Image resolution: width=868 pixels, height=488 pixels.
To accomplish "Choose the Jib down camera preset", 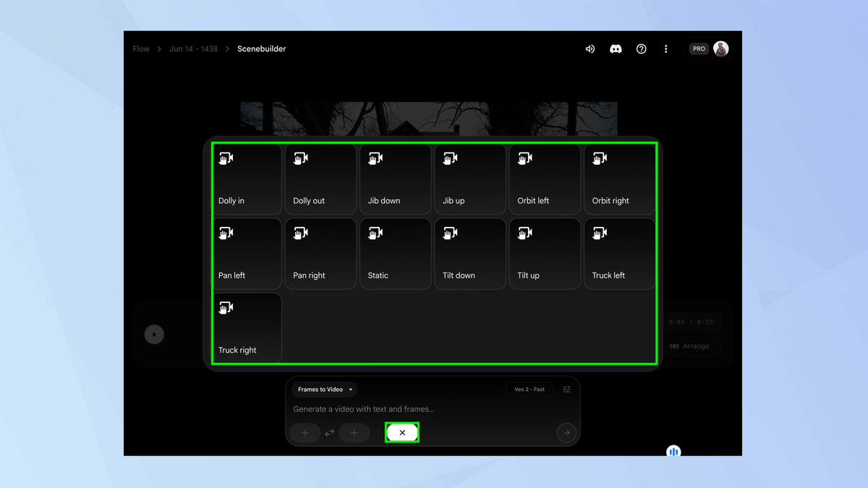I will (x=395, y=179).
